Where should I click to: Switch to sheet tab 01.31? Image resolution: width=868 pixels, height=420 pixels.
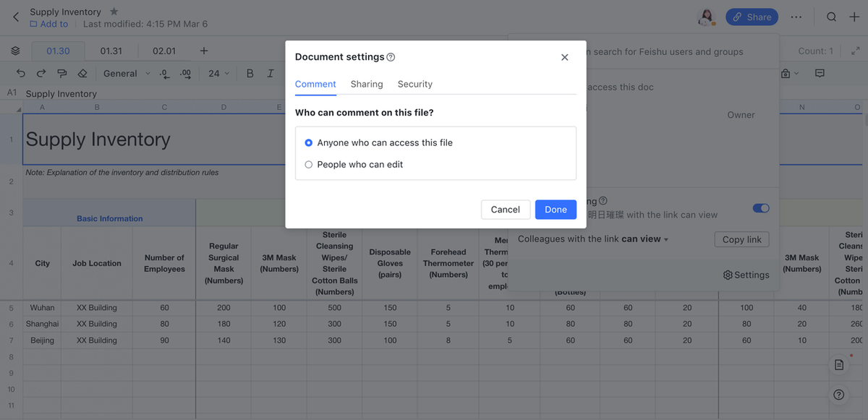(x=111, y=51)
